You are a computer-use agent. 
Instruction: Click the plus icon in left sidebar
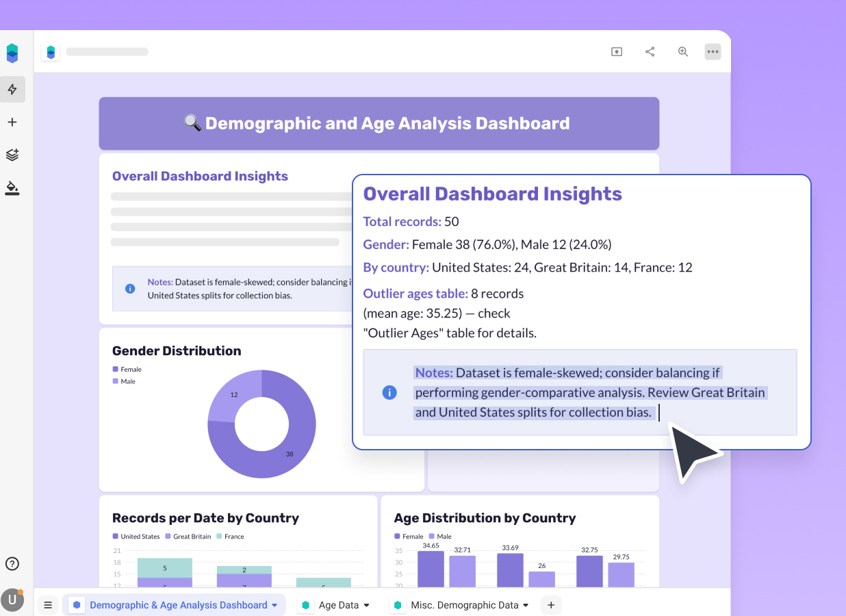pyautogui.click(x=12, y=123)
